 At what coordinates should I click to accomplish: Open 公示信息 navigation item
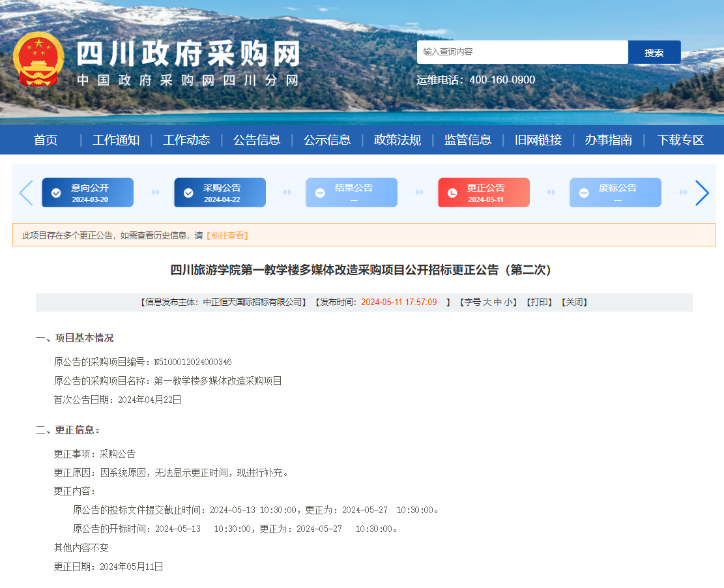coord(327,140)
